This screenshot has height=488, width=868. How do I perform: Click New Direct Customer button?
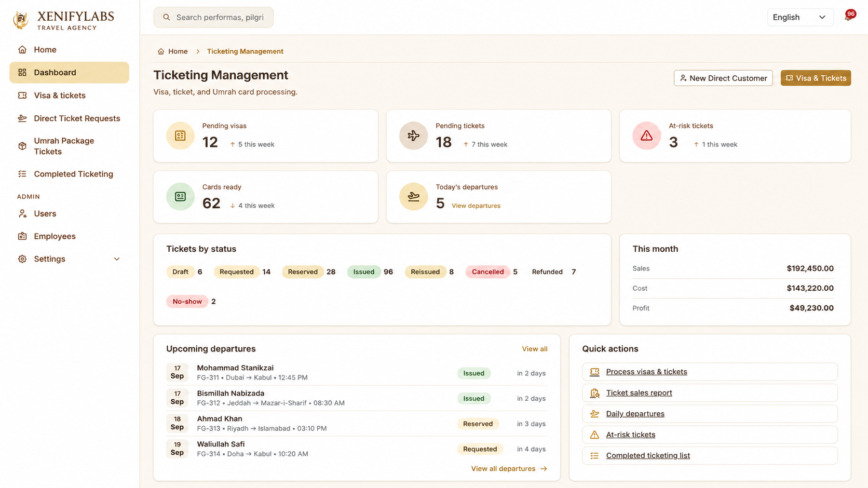click(x=723, y=78)
